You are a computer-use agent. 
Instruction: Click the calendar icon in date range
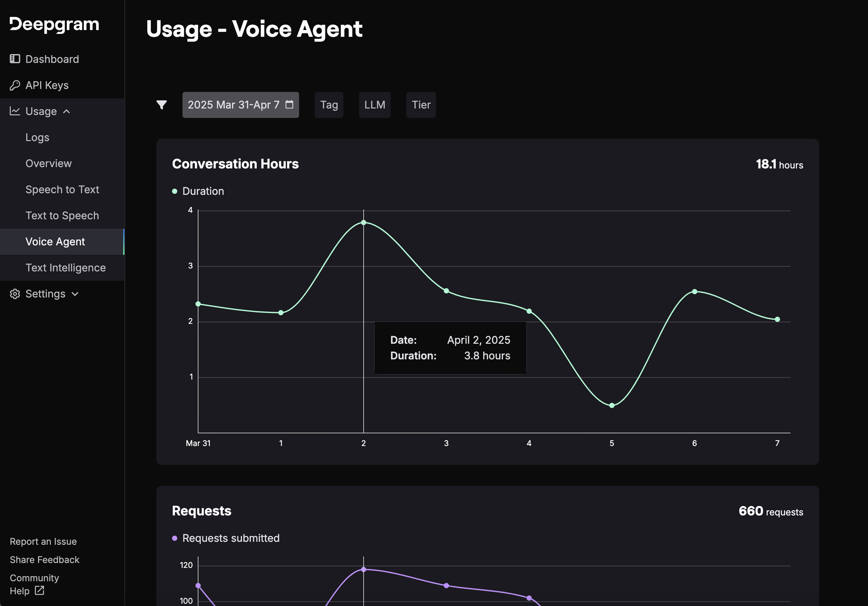coord(289,105)
